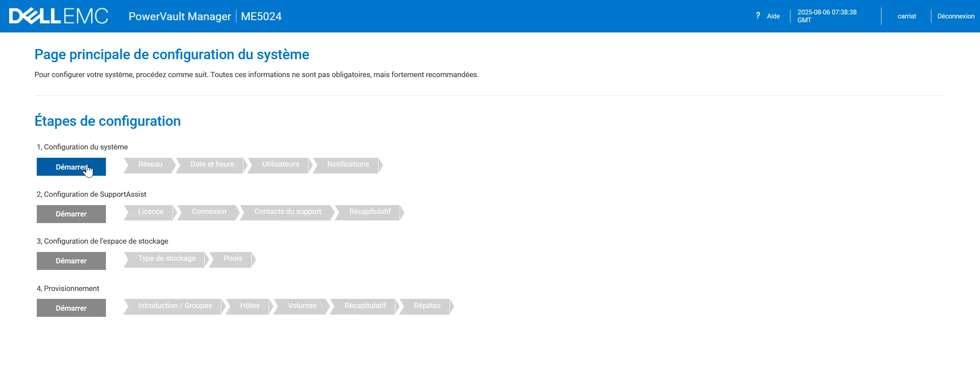Click the carriat user name

(x=906, y=16)
